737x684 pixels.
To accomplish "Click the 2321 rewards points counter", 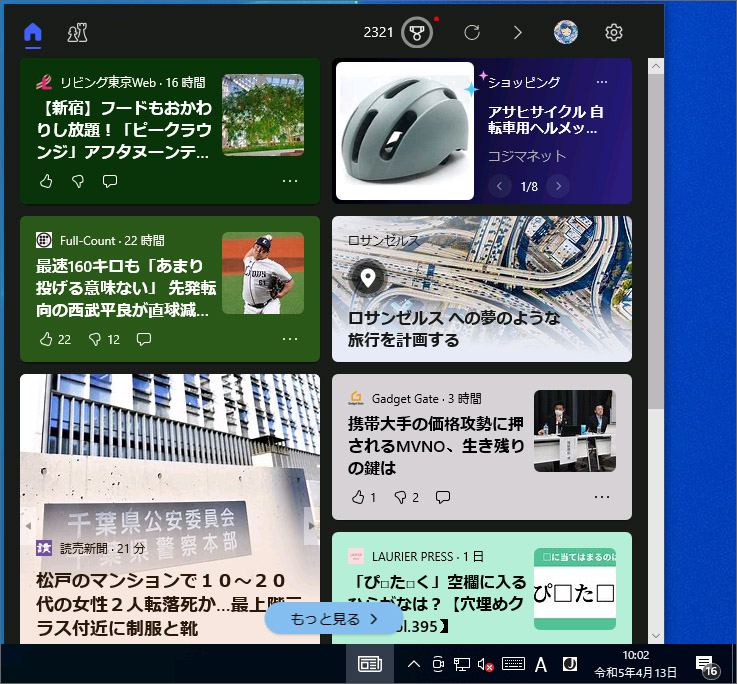I will (378, 32).
